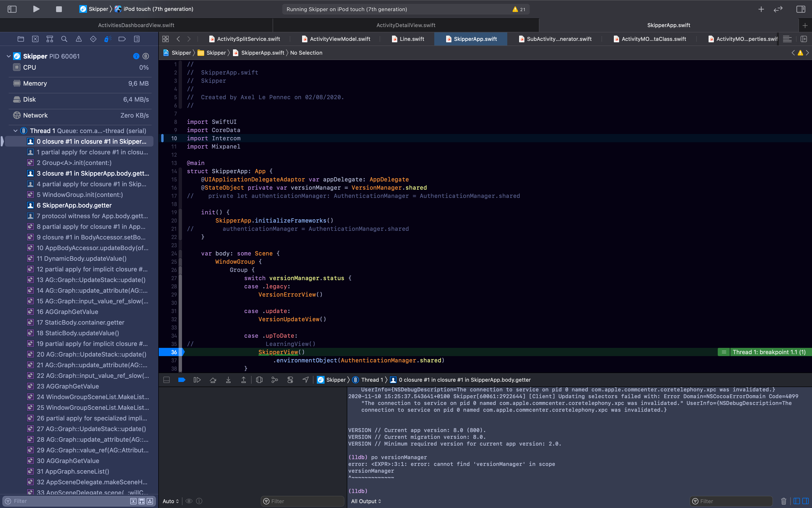Click SkipperApp.swift in jump bar
The image size is (812, 508).
point(258,53)
